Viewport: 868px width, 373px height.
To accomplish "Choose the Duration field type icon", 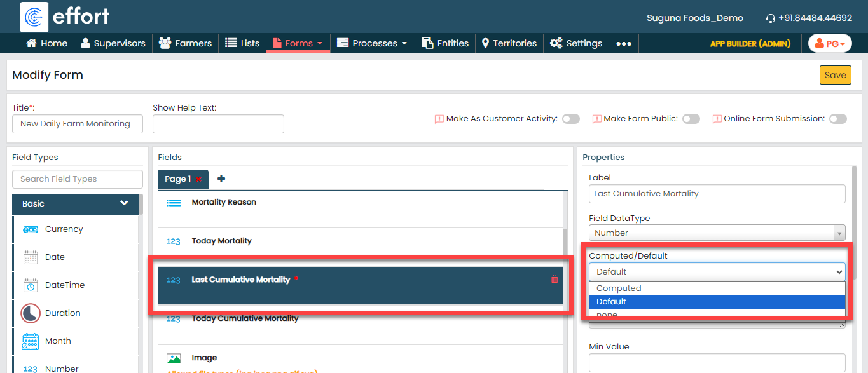I will point(31,313).
